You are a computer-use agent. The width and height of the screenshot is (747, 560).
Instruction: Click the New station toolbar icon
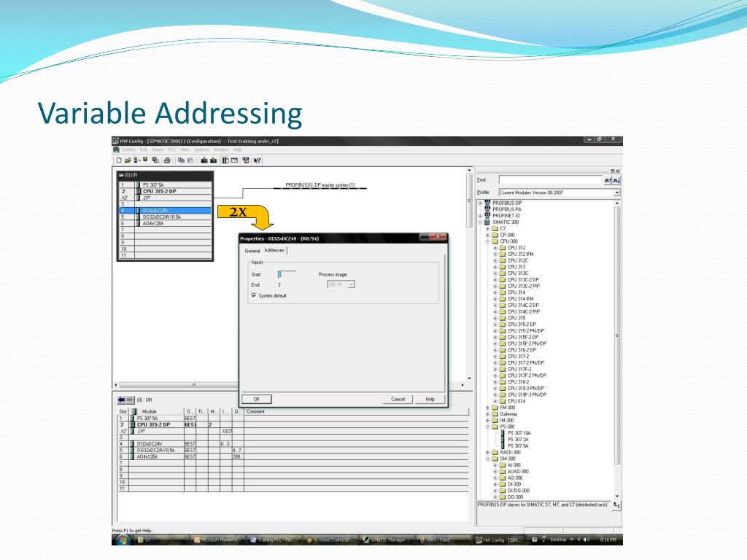point(119,160)
